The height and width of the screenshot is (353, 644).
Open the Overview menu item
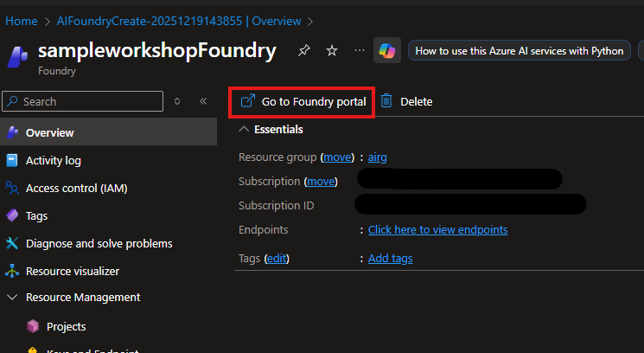[x=108, y=132]
